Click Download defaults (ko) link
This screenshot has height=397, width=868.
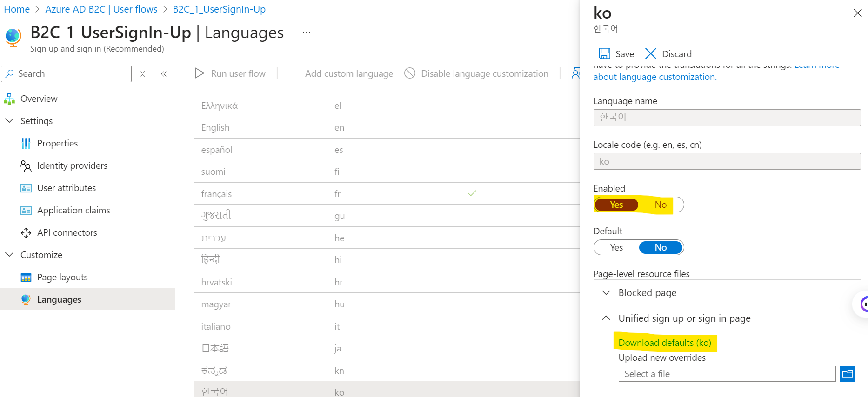pos(665,343)
